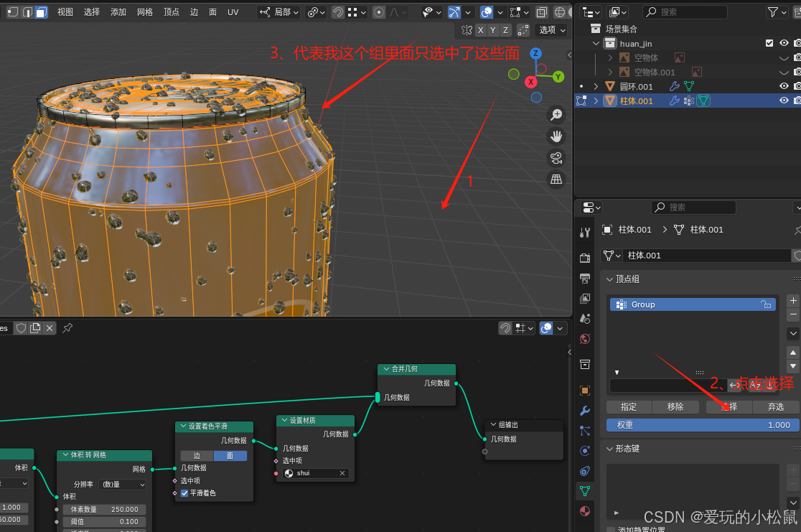Toggle camera view icon in viewport

(x=556, y=158)
